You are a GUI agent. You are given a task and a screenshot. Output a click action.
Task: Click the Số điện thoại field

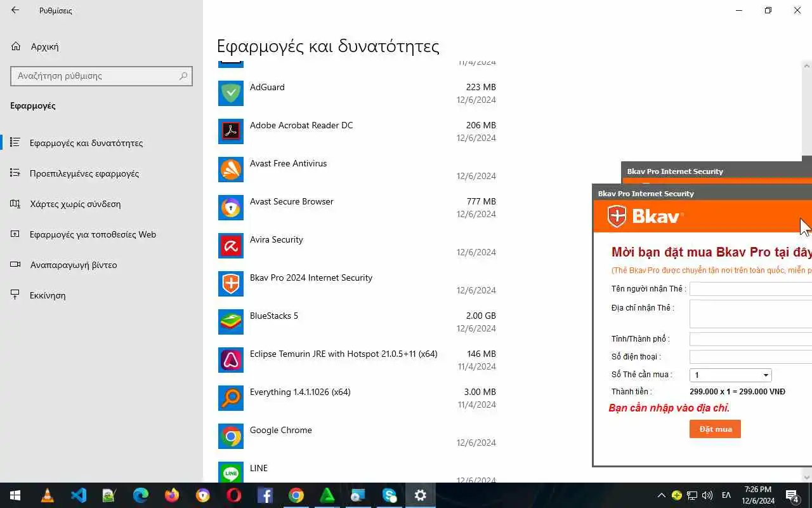click(750, 357)
